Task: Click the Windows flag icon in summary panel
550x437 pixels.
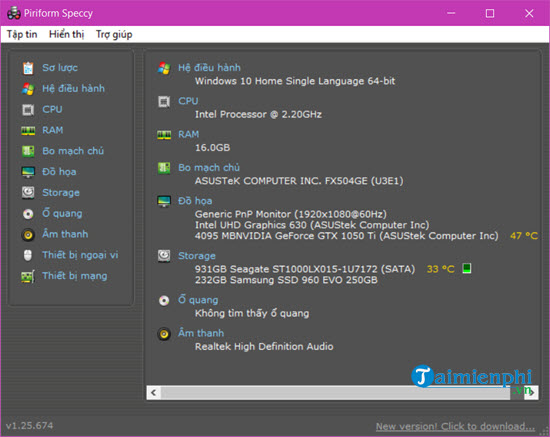Action: pyautogui.click(x=164, y=68)
